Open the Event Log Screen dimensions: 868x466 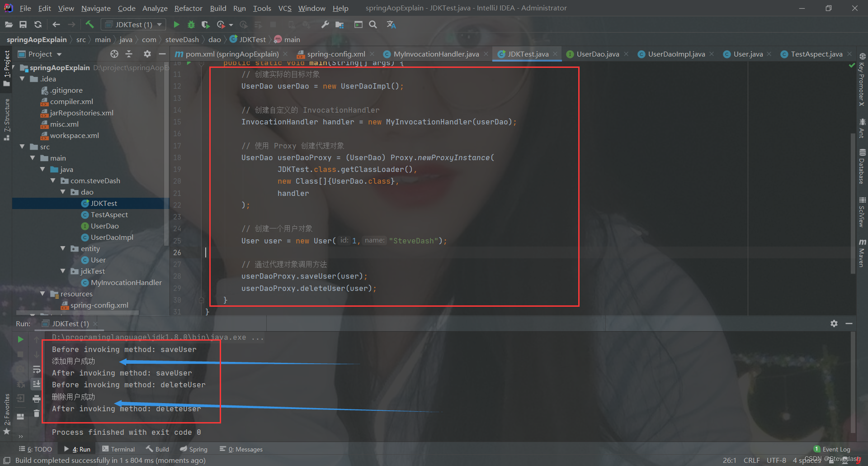coord(832,449)
